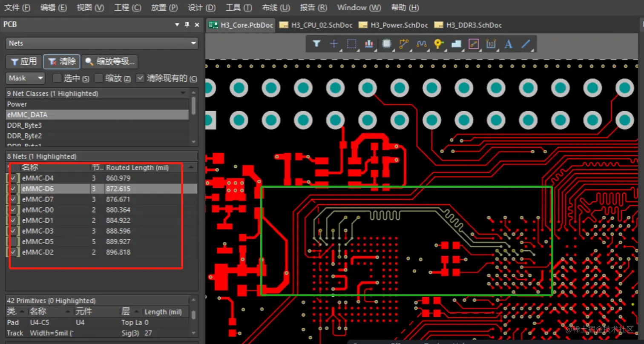Check the eMMC-D5 net checkbox

point(14,242)
